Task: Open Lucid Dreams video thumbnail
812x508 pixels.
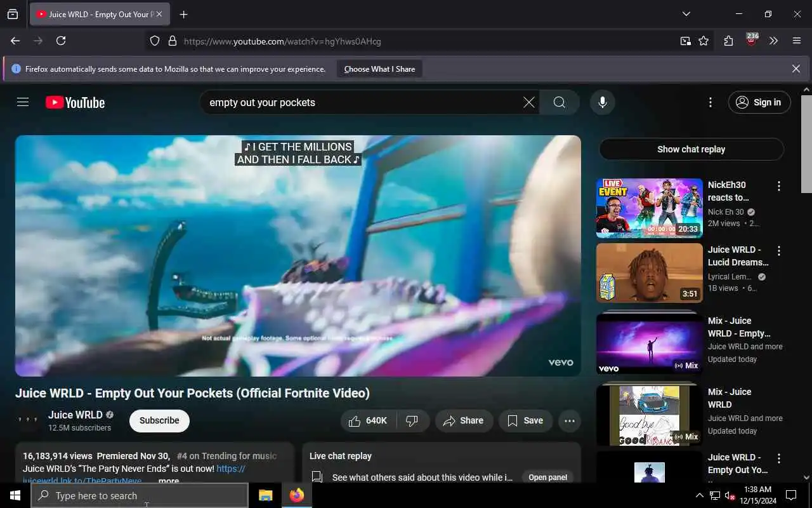Action: (x=649, y=272)
